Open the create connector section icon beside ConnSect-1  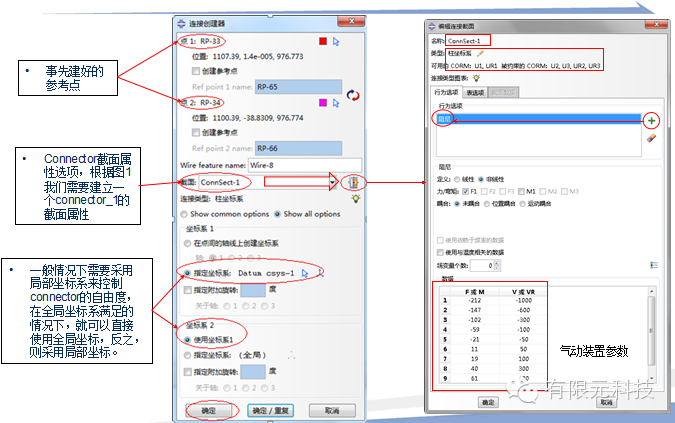pyautogui.click(x=353, y=183)
